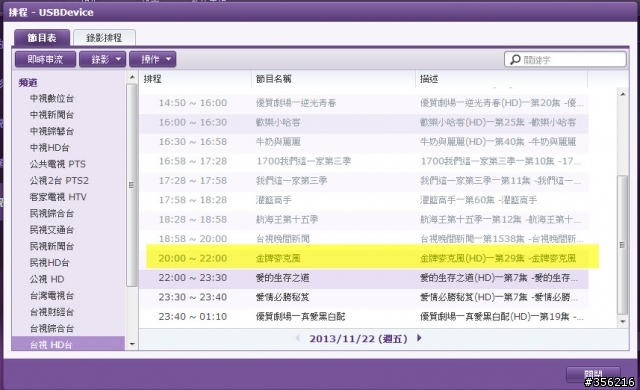Click the 即時串流 button
Viewport: 640px width, 390px height.
[45, 60]
